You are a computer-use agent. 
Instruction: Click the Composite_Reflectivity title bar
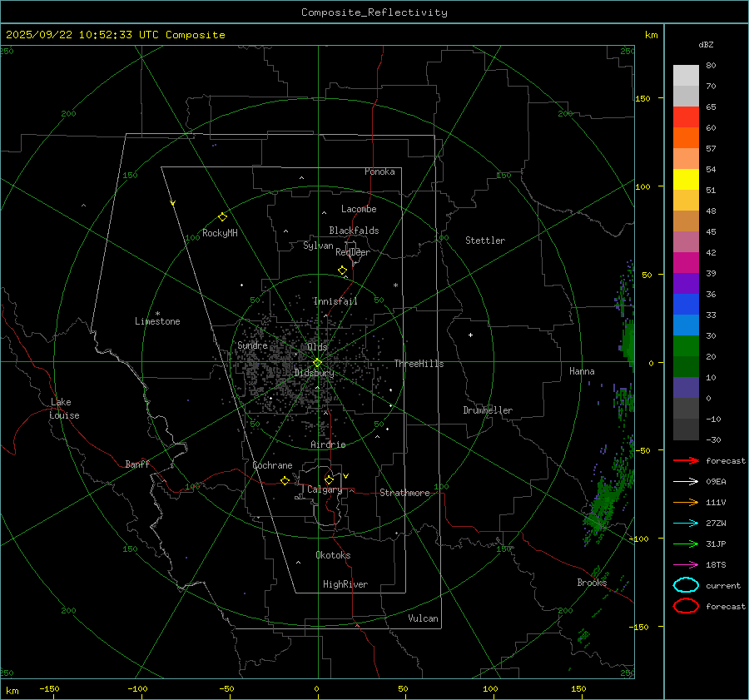374,12
